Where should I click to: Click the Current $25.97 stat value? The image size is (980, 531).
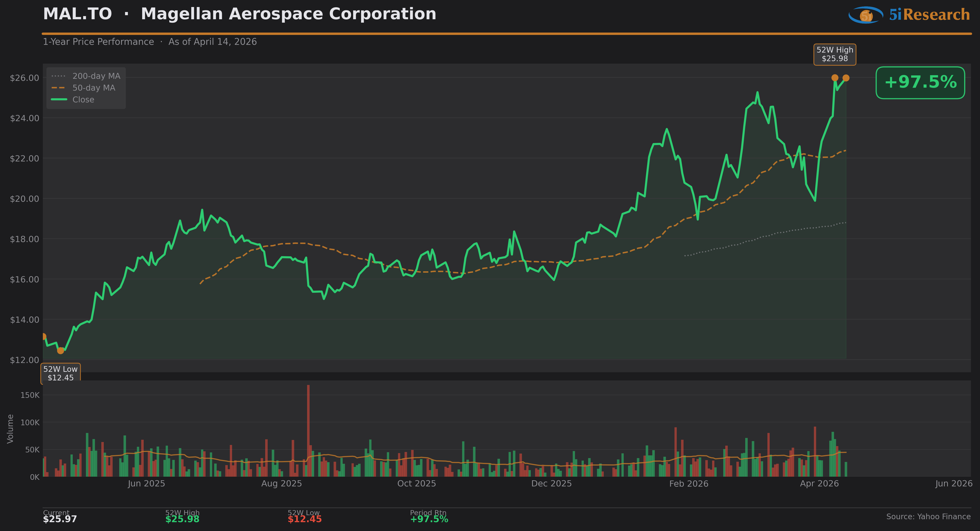pyautogui.click(x=60, y=519)
